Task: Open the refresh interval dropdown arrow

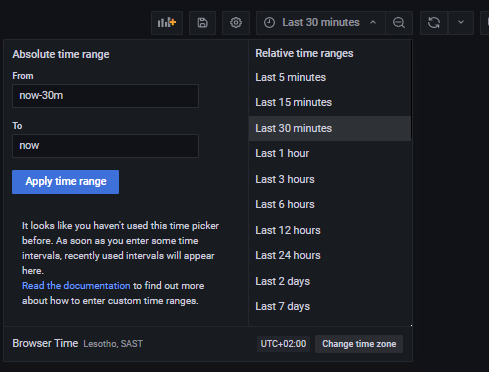Action: click(461, 23)
